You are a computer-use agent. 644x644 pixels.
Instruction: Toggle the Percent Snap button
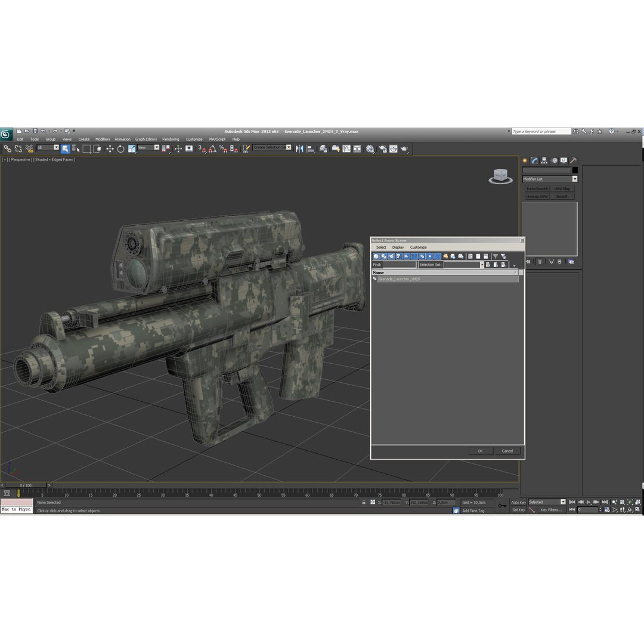(x=223, y=148)
